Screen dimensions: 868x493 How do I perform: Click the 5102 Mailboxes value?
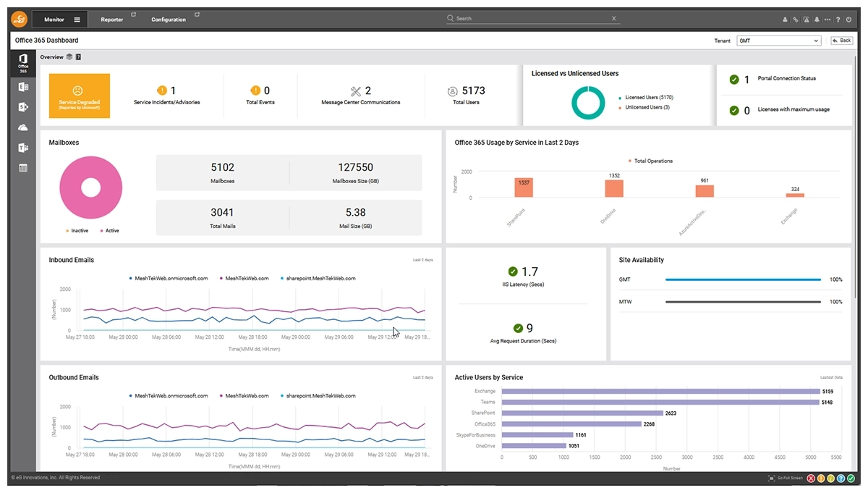pyautogui.click(x=223, y=167)
